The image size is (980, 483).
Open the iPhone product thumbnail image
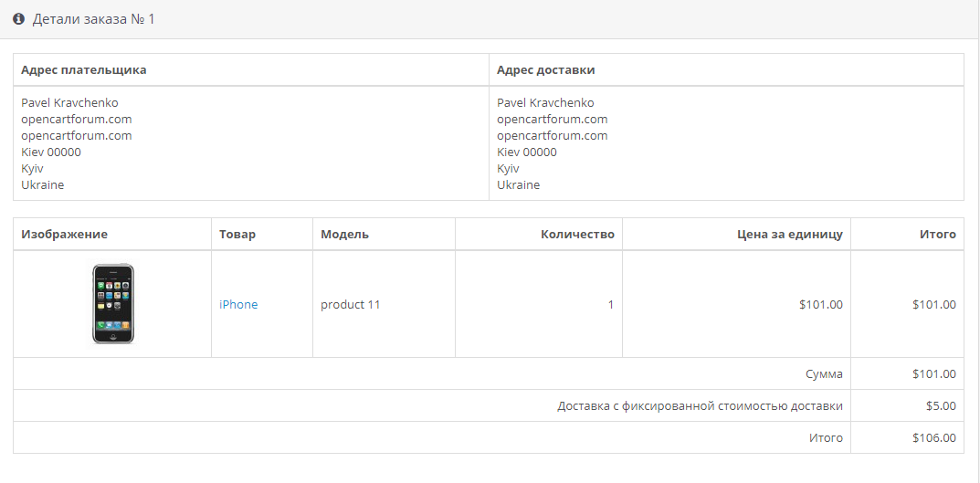112,304
